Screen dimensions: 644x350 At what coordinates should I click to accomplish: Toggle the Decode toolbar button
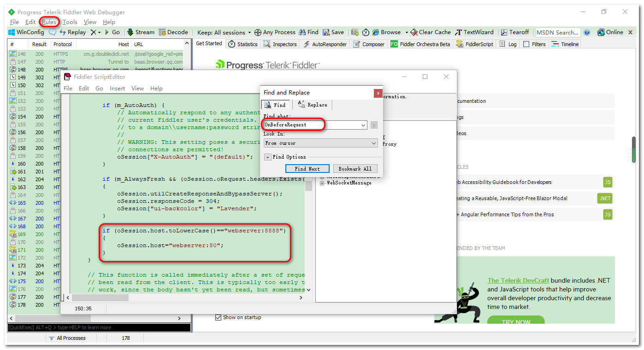point(173,32)
